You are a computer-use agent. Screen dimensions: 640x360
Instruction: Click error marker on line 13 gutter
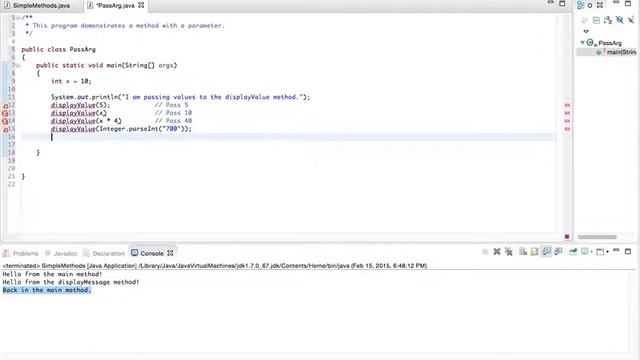[5, 113]
